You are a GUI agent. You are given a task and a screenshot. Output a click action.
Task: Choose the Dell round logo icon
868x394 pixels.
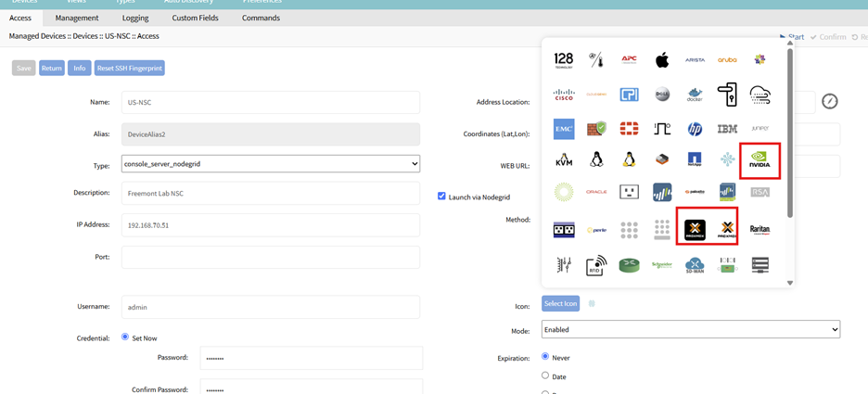[662, 94]
